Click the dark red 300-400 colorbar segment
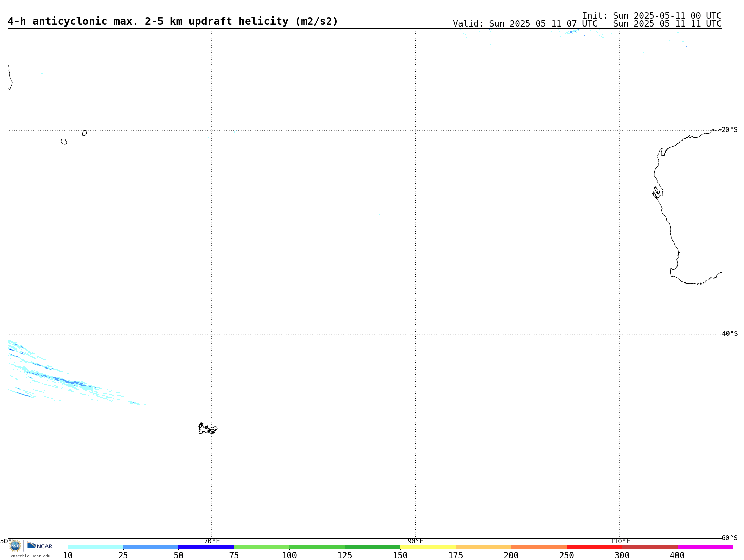This screenshot has height=560, width=744. click(650, 547)
